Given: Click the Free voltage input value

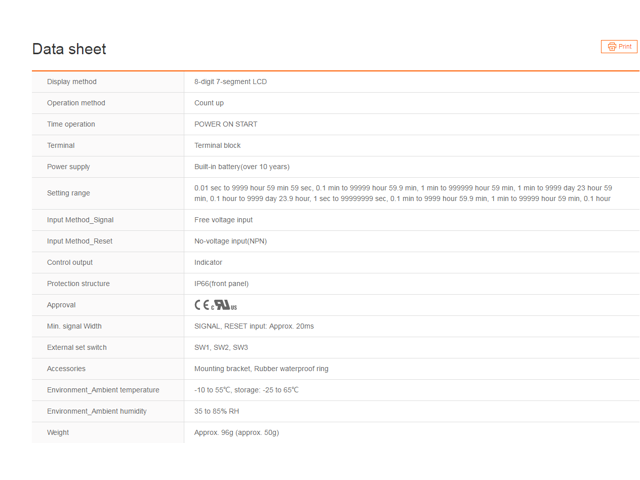Looking at the screenshot, I should pyautogui.click(x=223, y=220).
